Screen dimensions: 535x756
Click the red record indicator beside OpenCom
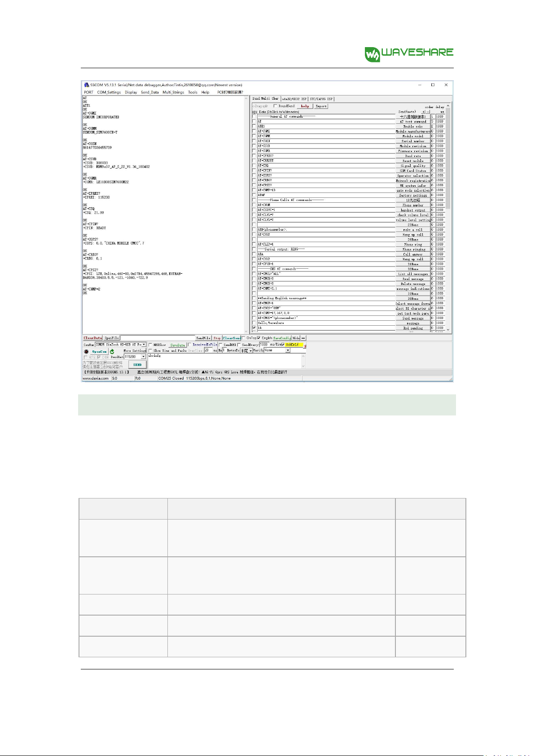86,351
